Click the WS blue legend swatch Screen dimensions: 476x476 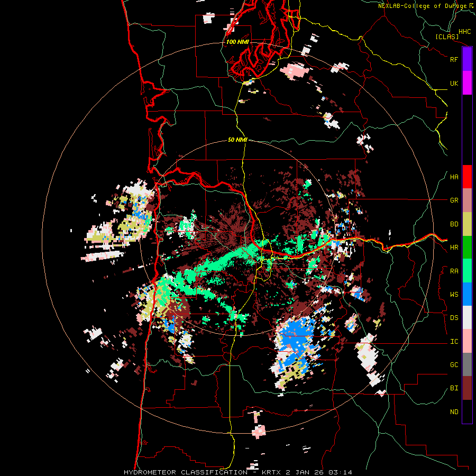coord(467,294)
